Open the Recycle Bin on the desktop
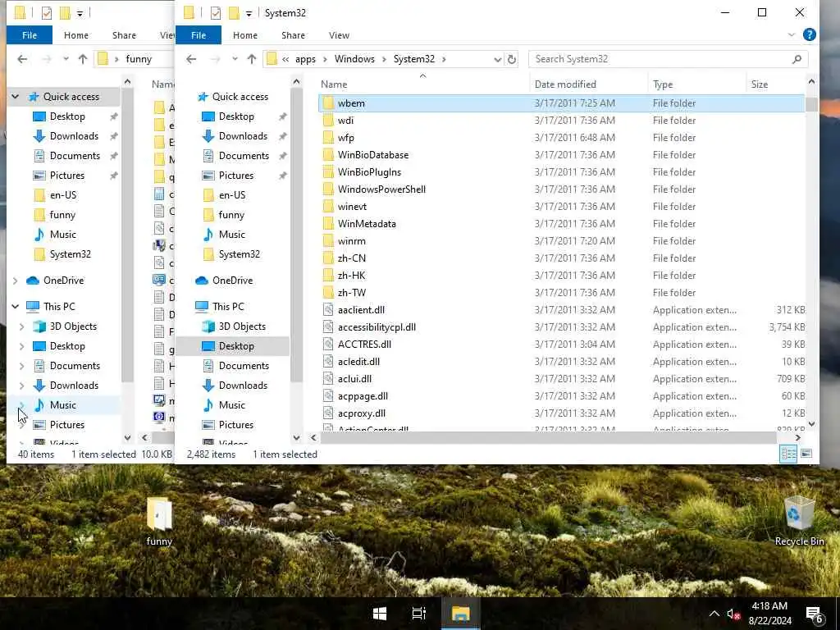The image size is (840, 630). coord(799,521)
